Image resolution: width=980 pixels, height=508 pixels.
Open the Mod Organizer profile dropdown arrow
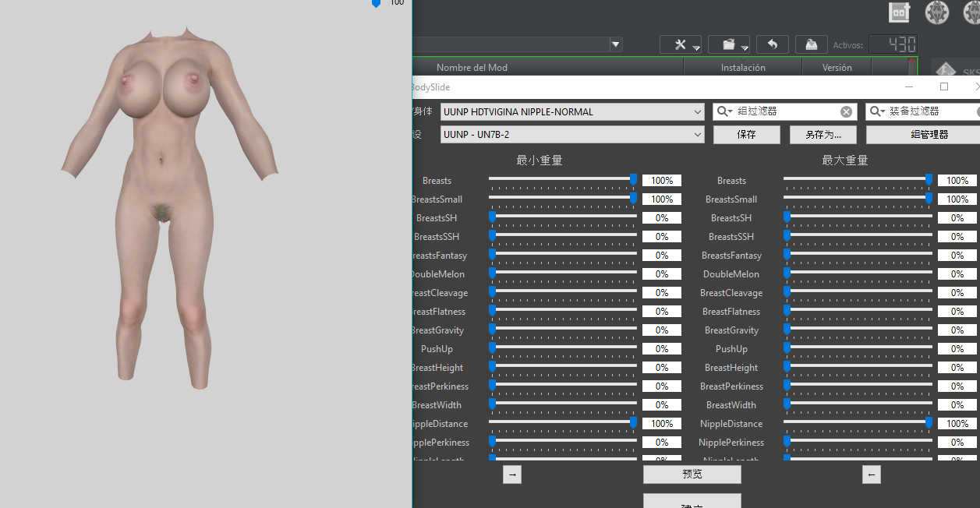[616, 44]
